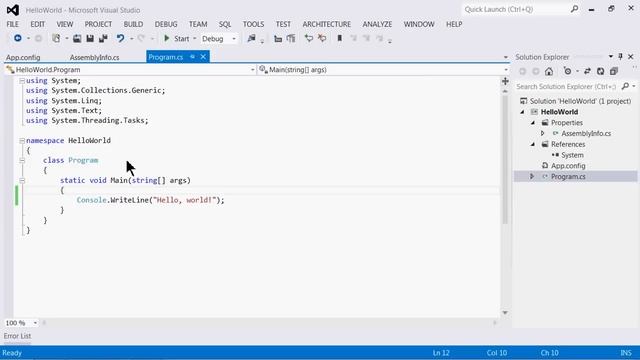
Task: Click the comment out selected lines icon
Action: click(278, 39)
